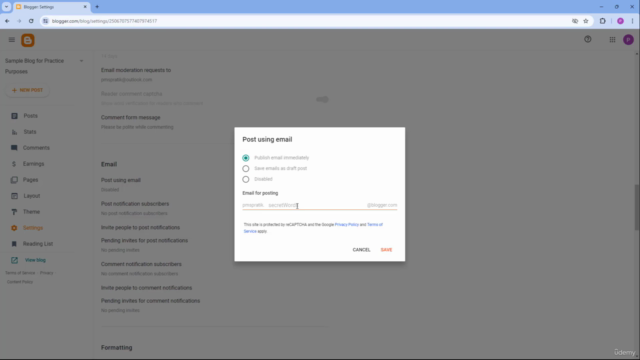Open the Google apps grid

pyautogui.click(x=612, y=40)
